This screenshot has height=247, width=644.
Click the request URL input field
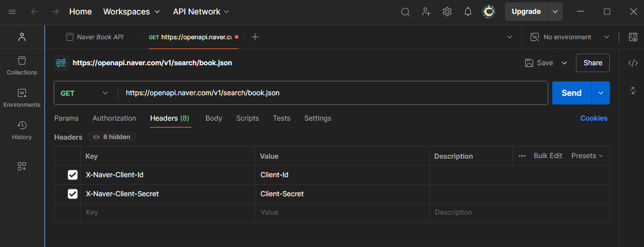(333, 93)
